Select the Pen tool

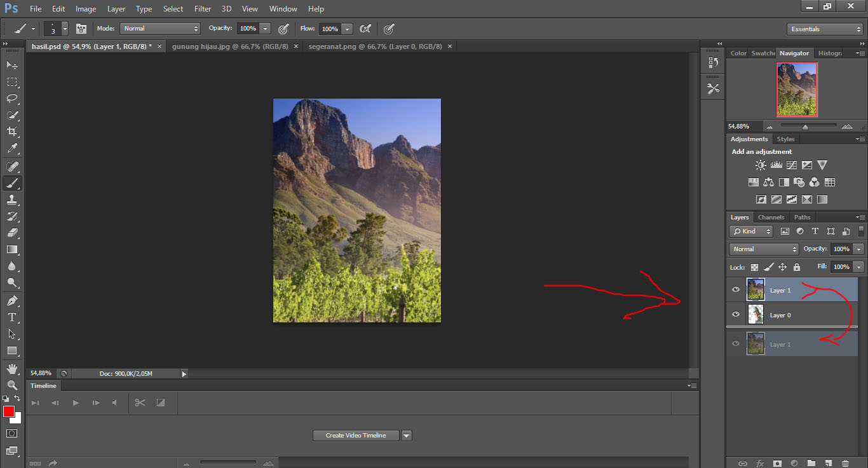click(12, 301)
